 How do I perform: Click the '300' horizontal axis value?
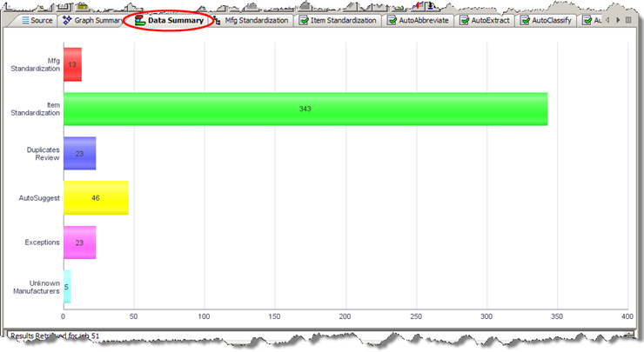click(486, 316)
